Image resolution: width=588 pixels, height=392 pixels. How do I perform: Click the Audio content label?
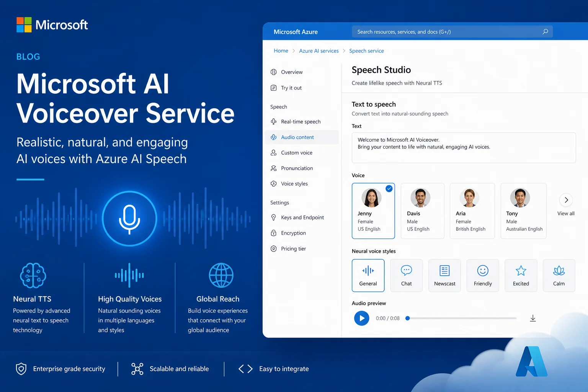(297, 137)
